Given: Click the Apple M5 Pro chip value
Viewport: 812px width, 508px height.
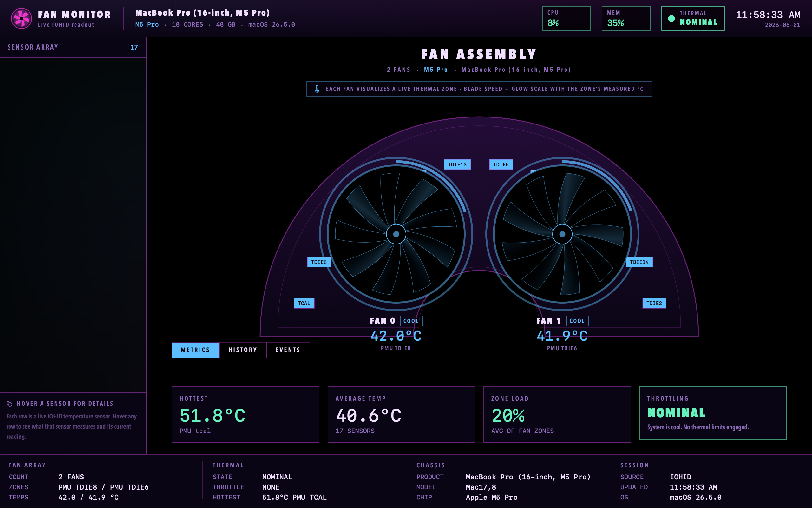Looking at the screenshot, I should tap(492, 497).
